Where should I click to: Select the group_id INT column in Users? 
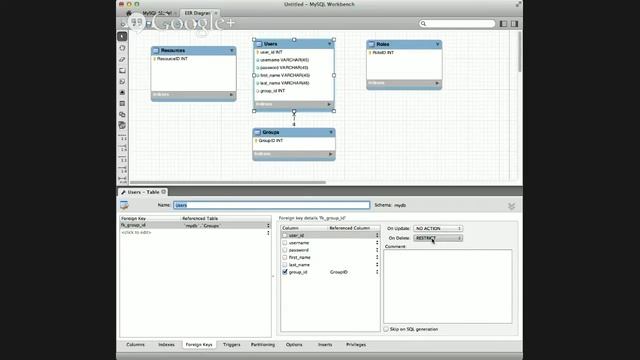[272, 91]
